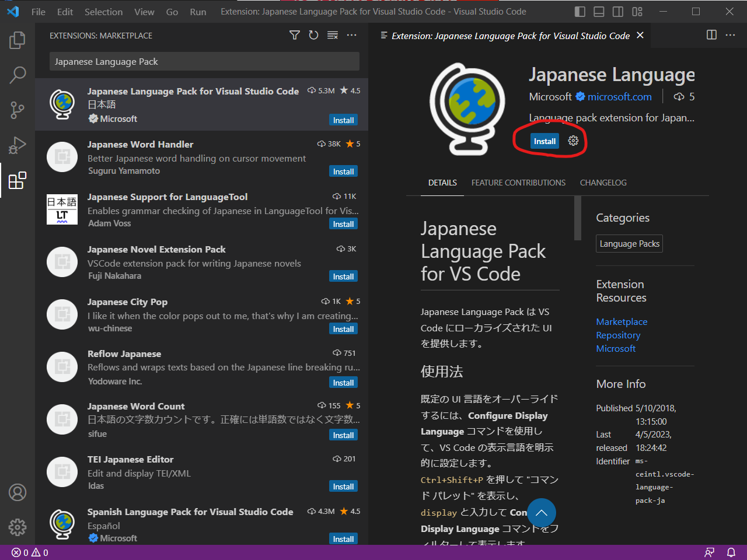
Task: Switch to the Feature Contributions tab
Action: click(x=518, y=183)
